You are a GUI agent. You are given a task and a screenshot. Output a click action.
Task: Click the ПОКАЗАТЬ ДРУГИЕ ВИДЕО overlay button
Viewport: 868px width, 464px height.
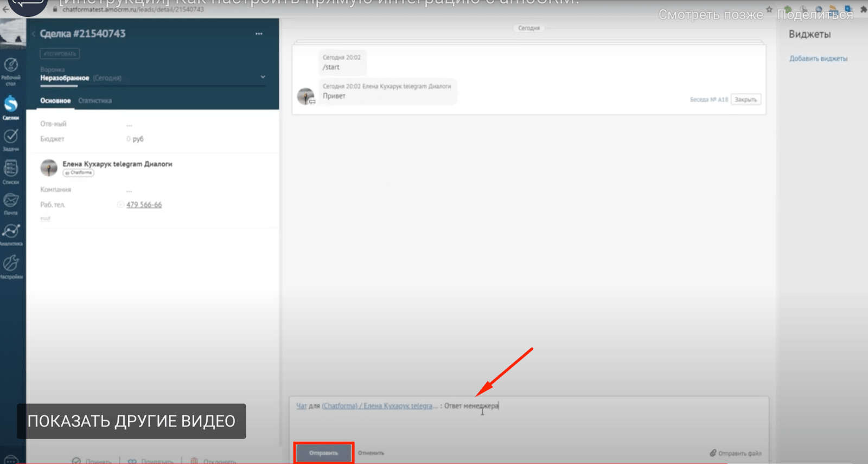click(131, 421)
